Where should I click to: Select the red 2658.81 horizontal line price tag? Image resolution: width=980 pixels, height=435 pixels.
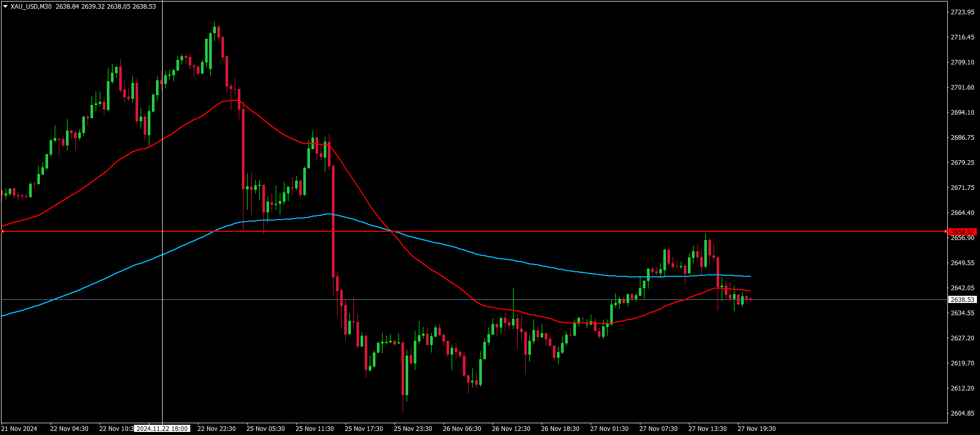[x=962, y=232]
